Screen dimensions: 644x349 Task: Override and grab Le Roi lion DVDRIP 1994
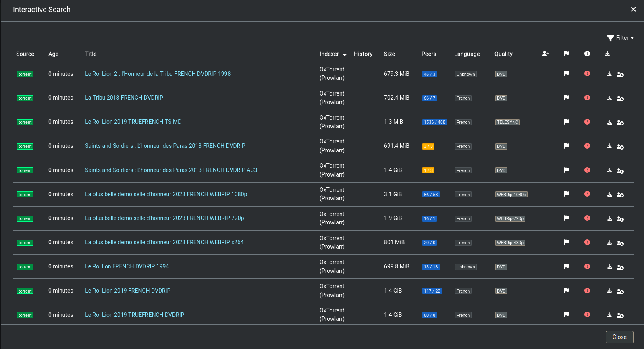(620, 267)
